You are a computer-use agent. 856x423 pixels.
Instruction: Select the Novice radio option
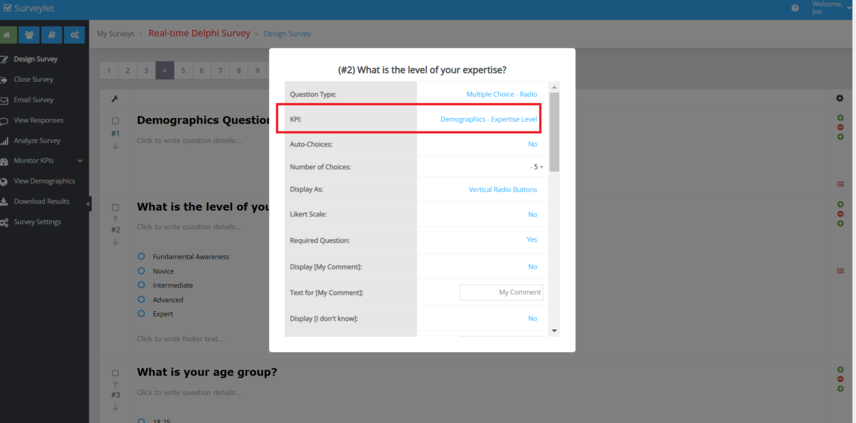(x=141, y=271)
